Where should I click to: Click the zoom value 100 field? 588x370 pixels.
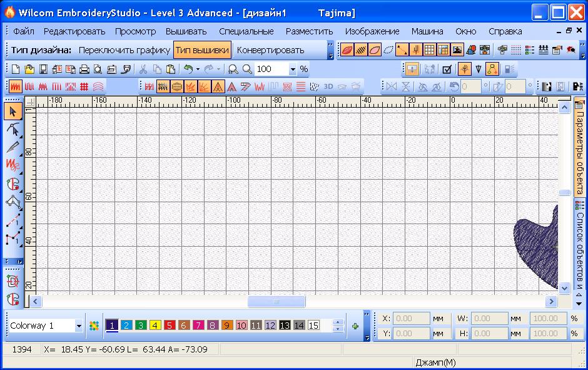tap(272, 69)
